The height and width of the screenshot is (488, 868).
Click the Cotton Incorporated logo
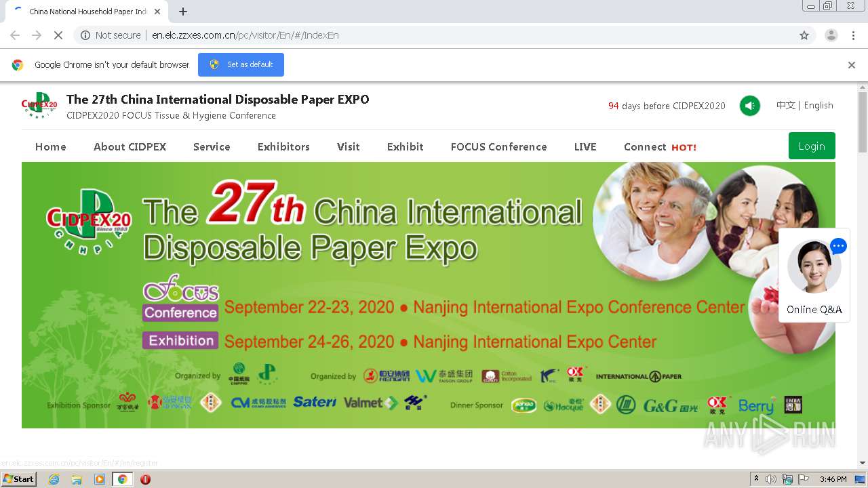(507, 376)
